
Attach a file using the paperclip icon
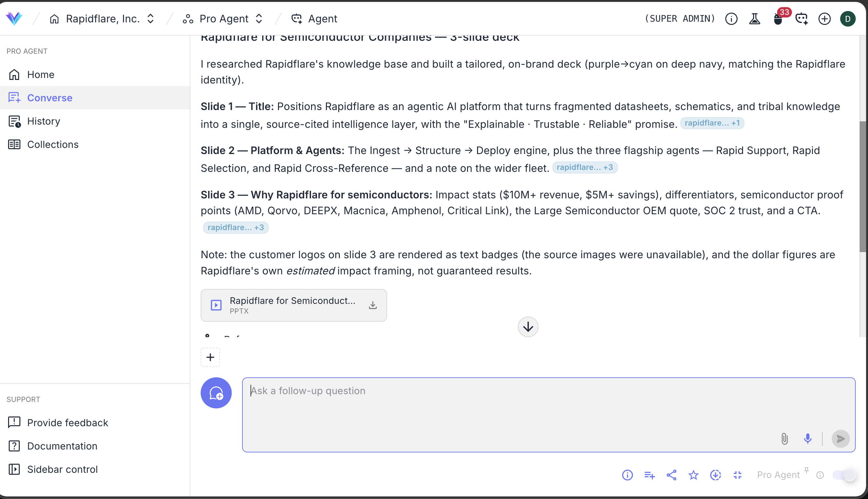[785, 439]
